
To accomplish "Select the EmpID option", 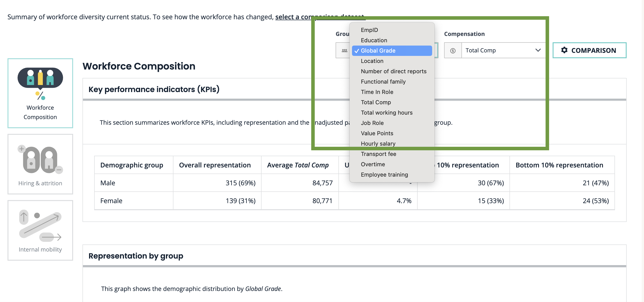I will (369, 30).
